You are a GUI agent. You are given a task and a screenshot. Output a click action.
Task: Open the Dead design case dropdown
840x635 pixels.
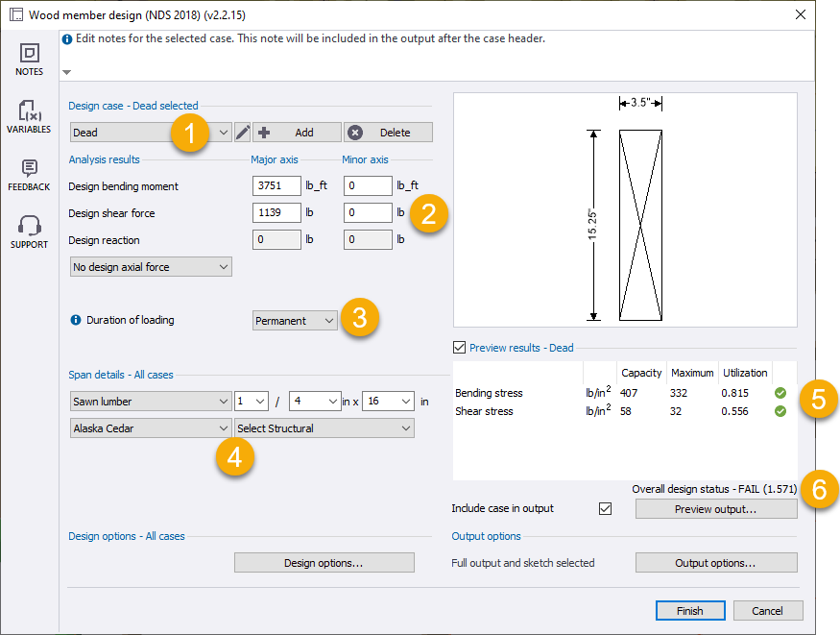pos(151,133)
